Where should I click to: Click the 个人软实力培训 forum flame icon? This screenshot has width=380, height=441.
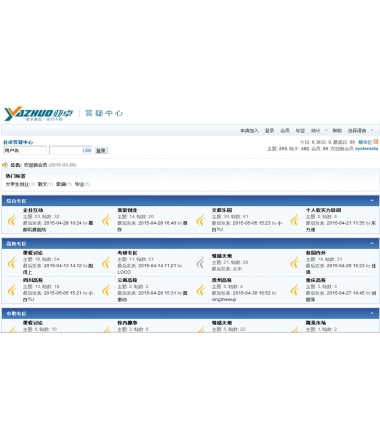coord(295,220)
